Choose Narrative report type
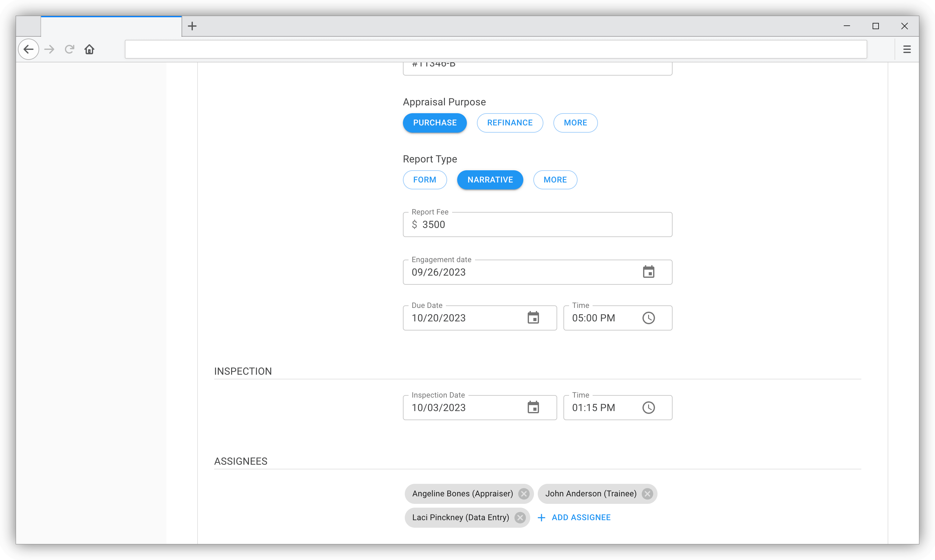The width and height of the screenshot is (935, 560). (x=490, y=180)
